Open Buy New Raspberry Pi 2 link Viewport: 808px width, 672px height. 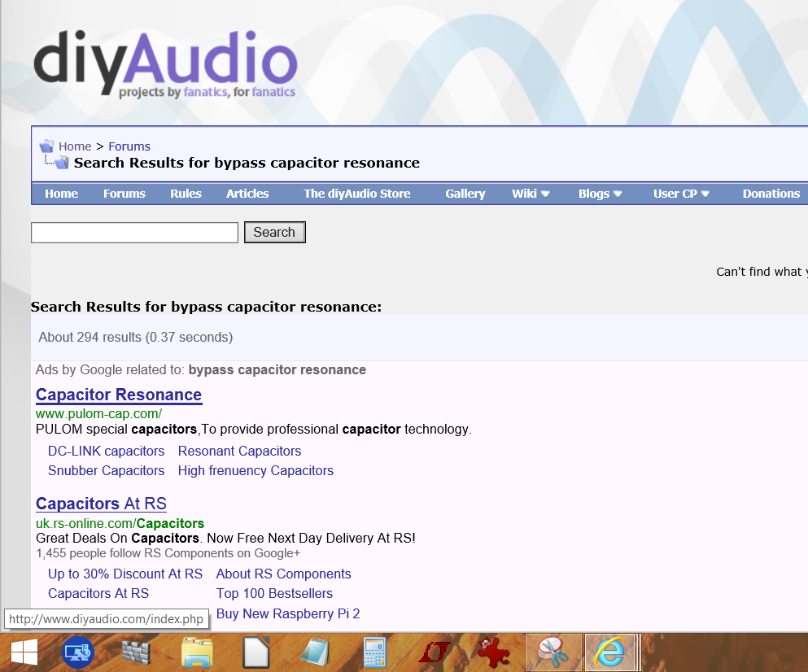(288, 613)
